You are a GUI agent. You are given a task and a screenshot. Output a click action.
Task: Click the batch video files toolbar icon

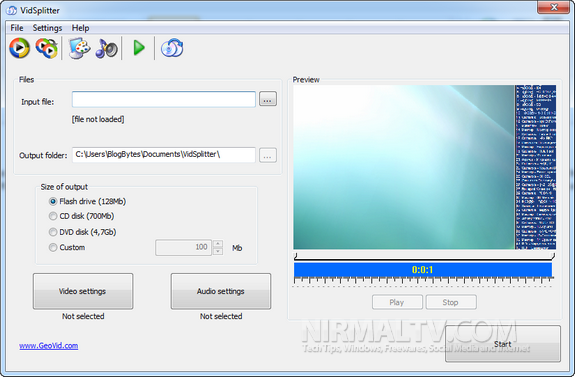47,48
